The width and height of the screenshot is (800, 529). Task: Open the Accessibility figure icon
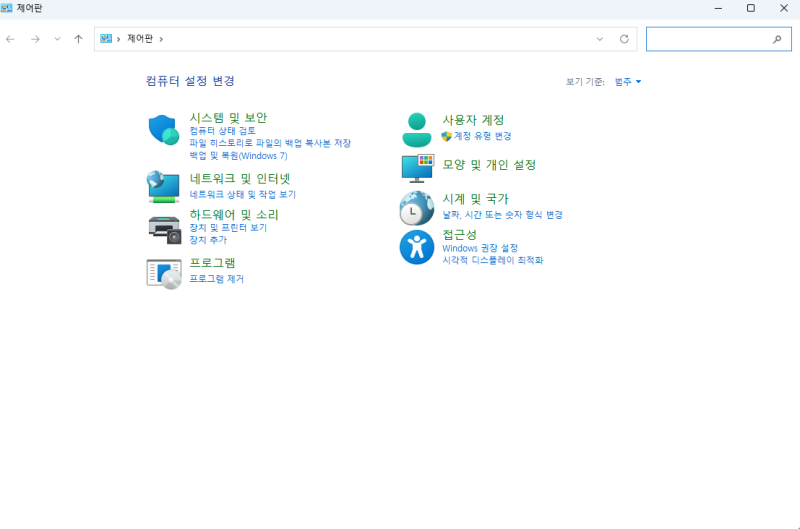coord(417,247)
